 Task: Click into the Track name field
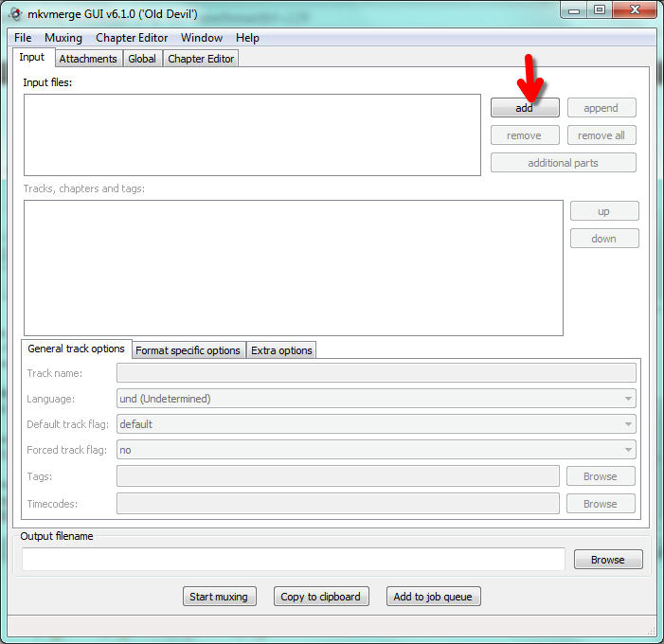click(376, 373)
